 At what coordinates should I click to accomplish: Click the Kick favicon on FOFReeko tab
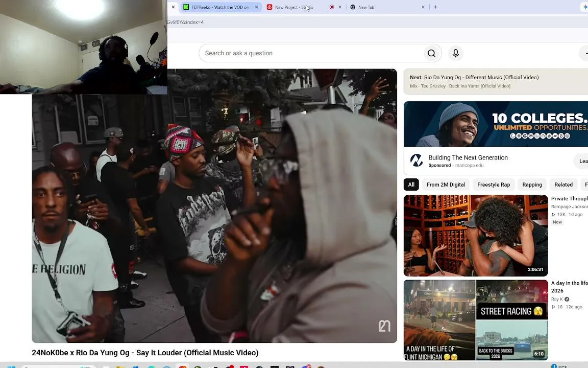(186, 7)
